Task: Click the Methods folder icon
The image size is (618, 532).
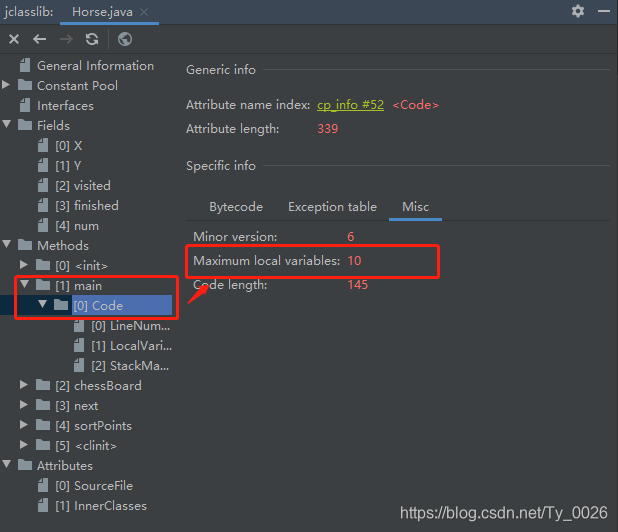Action: pyautogui.click(x=25, y=245)
